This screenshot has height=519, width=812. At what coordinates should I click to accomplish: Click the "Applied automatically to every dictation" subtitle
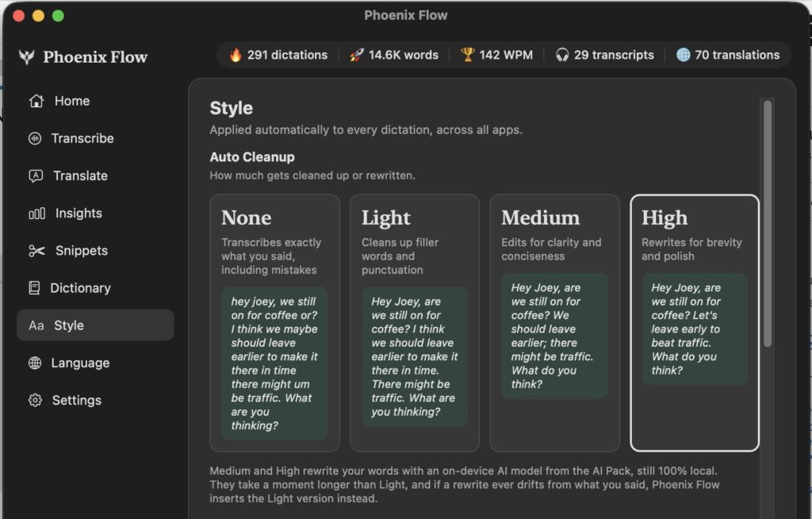(x=366, y=130)
